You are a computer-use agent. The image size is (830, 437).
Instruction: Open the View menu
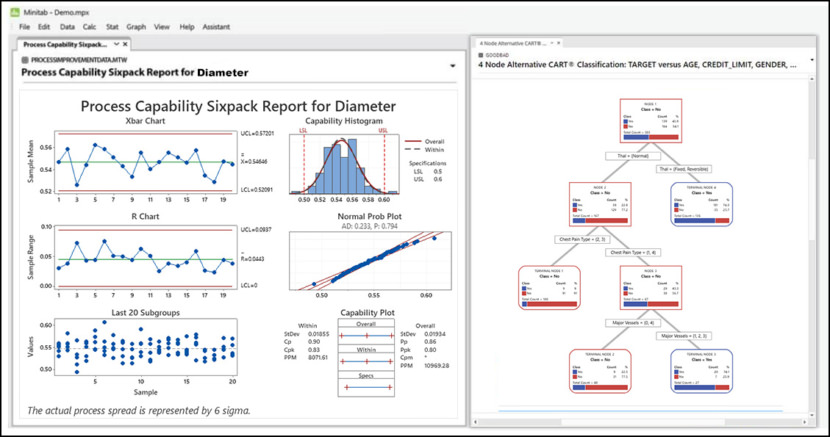(162, 27)
